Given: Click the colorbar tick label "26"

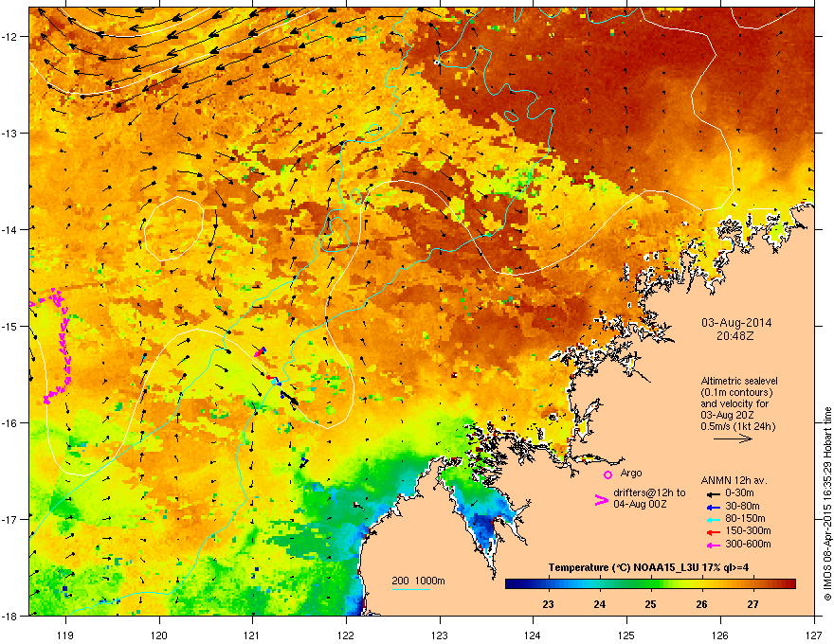Looking at the screenshot, I should (701, 604).
